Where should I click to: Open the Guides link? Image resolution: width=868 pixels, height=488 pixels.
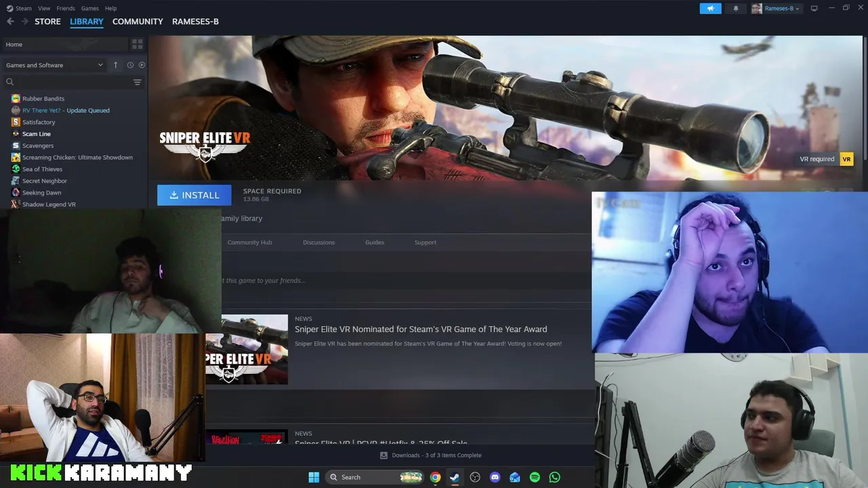point(374,242)
